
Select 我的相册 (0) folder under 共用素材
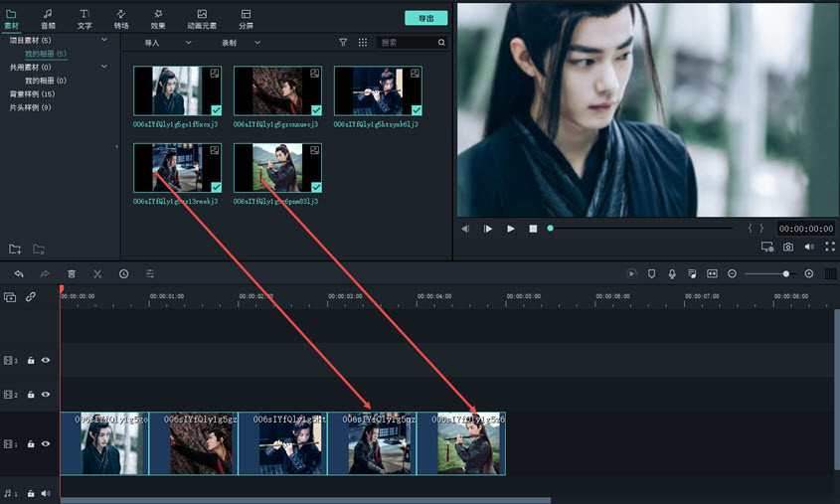45,81
